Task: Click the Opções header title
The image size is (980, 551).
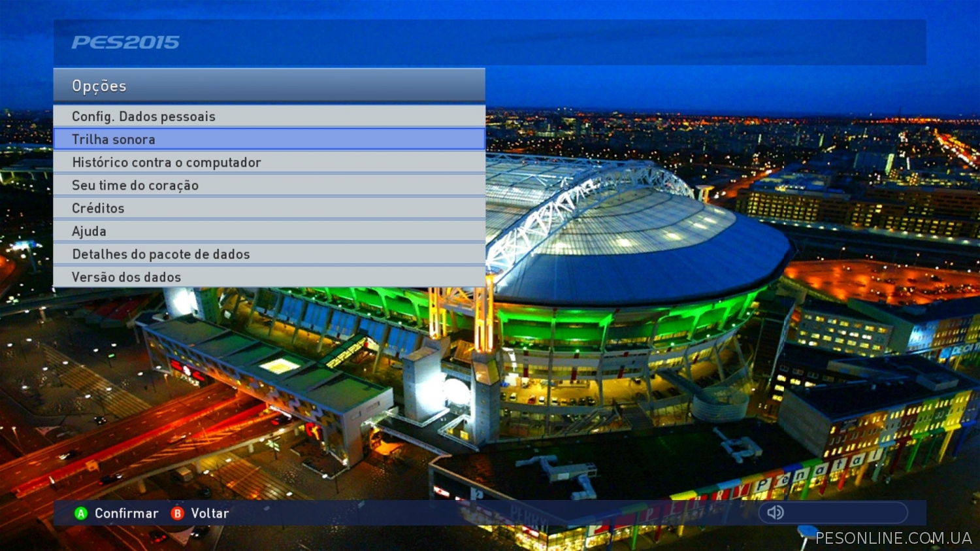Action: 99,86
